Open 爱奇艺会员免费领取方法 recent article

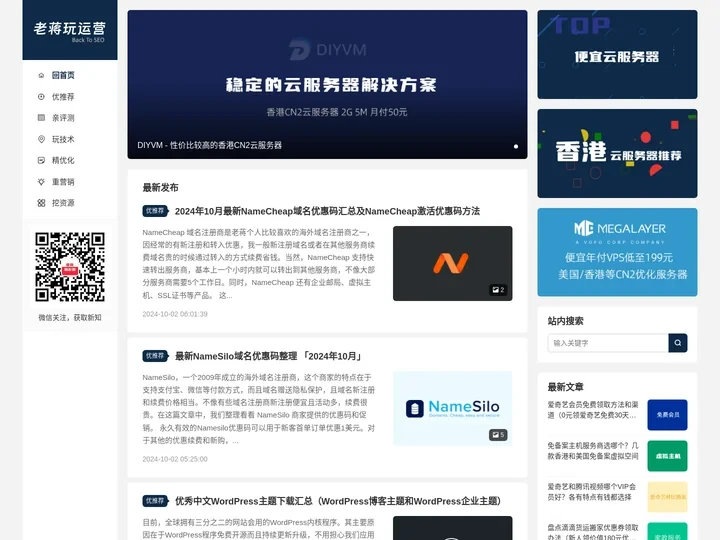click(593, 410)
